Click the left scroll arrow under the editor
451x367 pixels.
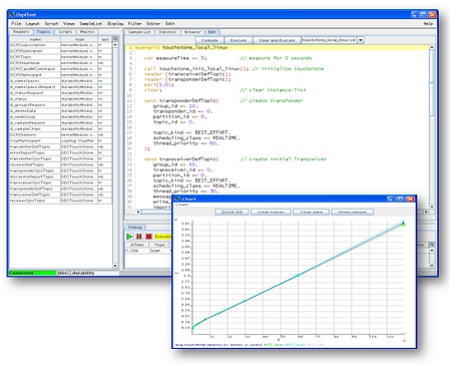pyautogui.click(x=138, y=212)
